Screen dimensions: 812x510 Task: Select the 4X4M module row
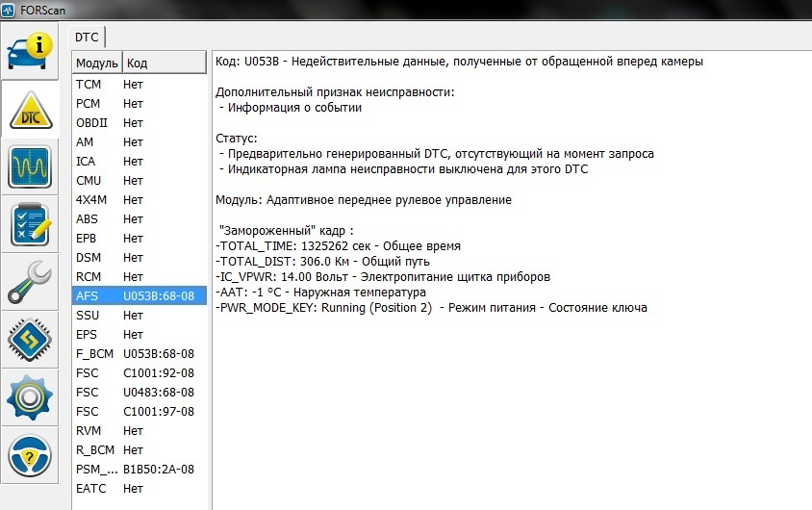[x=139, y=200]
